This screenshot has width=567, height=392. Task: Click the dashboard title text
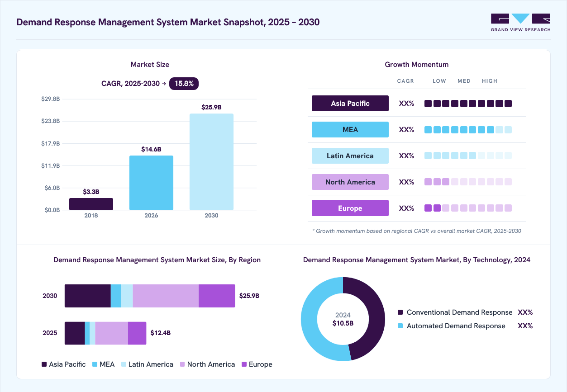pos(168,22)
